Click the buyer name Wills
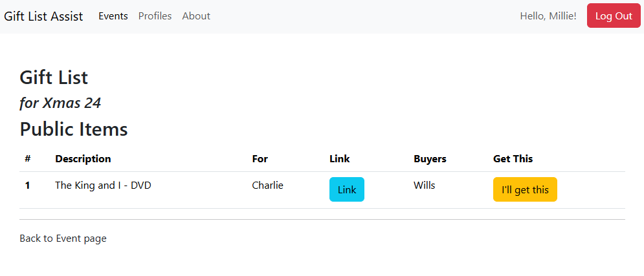 pyautogui.click(x=424, y=186)
